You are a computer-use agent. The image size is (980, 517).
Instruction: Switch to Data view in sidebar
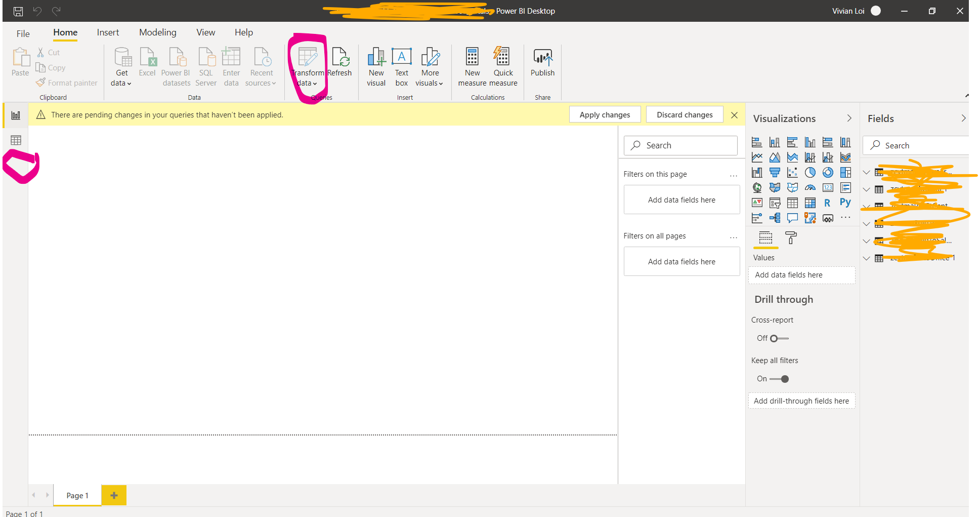pos(16,140)
